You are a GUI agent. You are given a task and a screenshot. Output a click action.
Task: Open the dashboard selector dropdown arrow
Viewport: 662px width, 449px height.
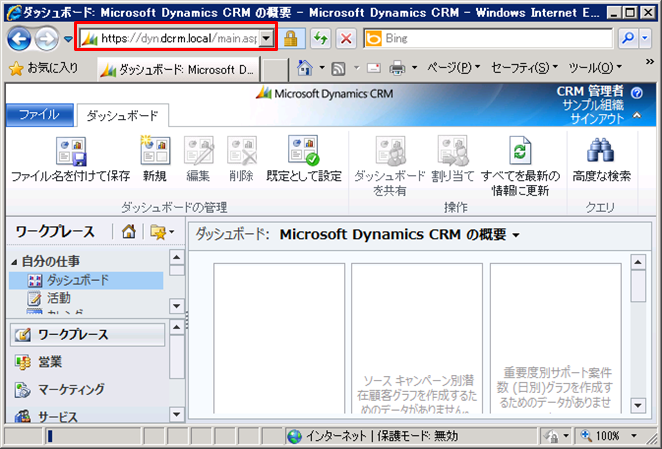[x=516, y=235]
